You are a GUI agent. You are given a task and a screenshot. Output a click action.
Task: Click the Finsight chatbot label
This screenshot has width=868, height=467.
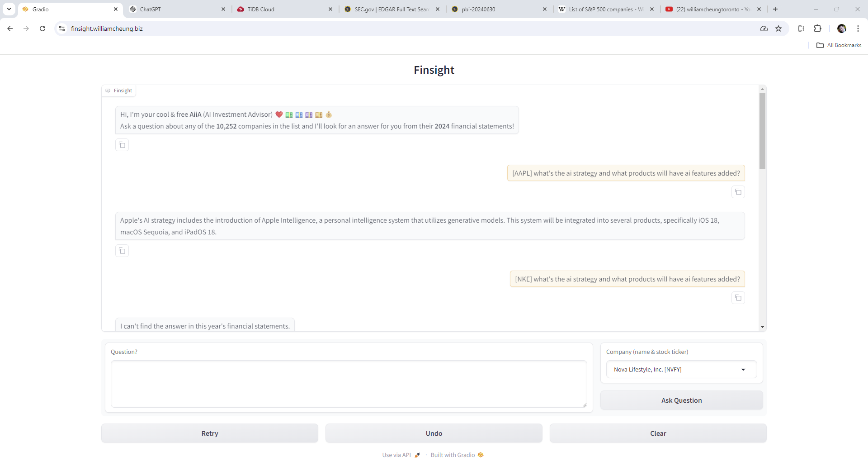tap(119, 91)
